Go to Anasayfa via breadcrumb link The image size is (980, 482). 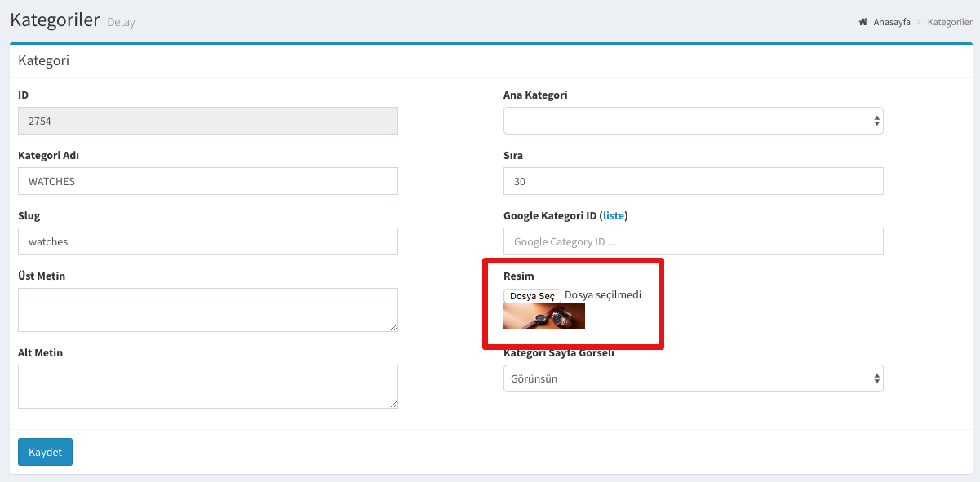click(x=891, y=22)
